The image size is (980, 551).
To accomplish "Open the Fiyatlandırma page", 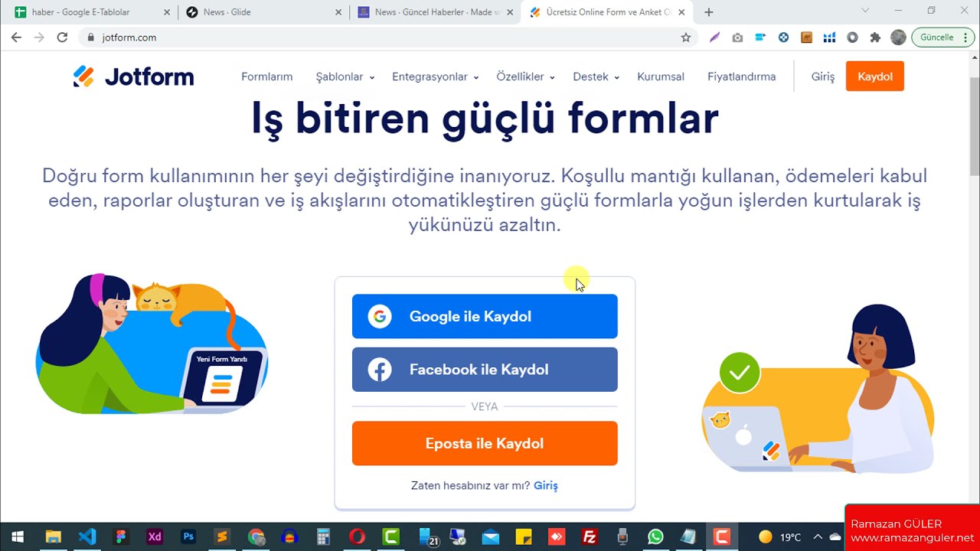I will pyautogui.click(x=741, y=77).
